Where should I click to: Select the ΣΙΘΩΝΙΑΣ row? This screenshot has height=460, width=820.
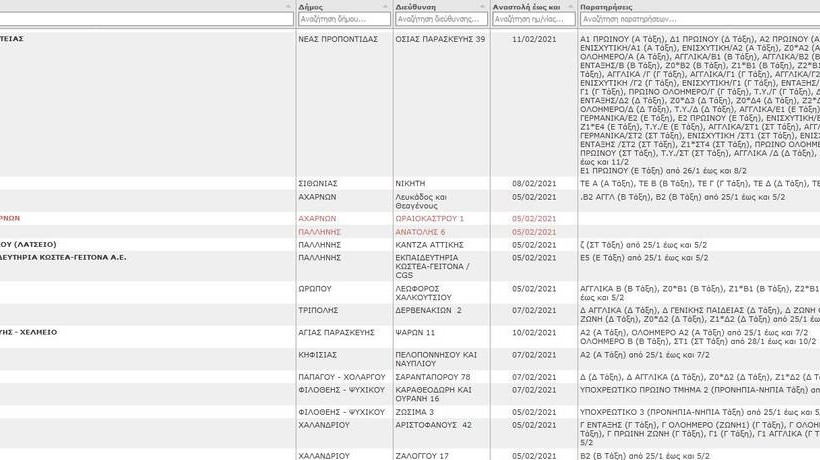(x=319, y=184)
